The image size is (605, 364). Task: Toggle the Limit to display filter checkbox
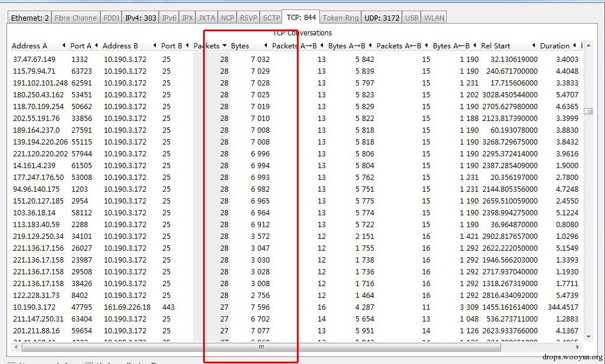coord(89,363)
